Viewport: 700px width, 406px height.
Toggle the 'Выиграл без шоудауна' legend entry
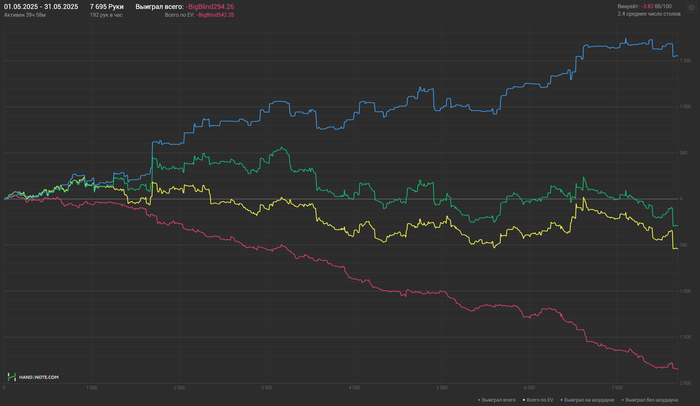650,400
